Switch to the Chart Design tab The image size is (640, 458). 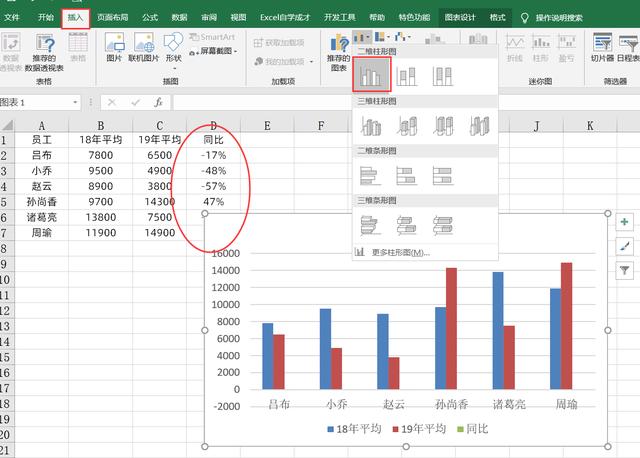point(460,18)
